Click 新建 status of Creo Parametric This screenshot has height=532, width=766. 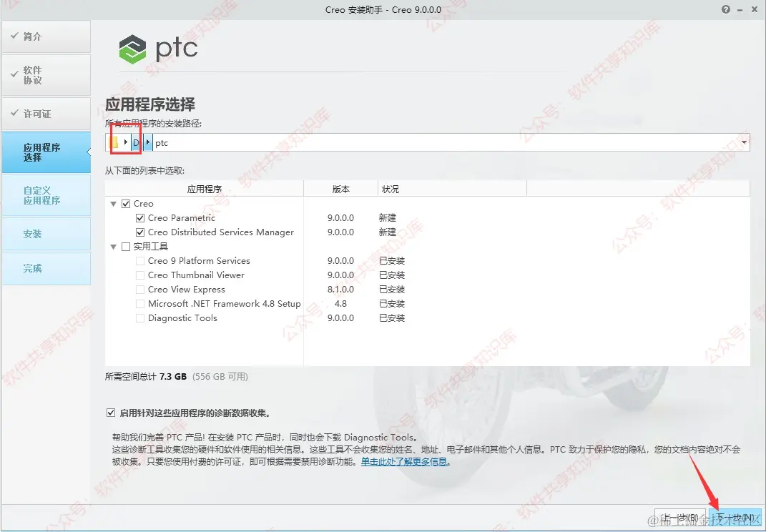coord(388,218)
